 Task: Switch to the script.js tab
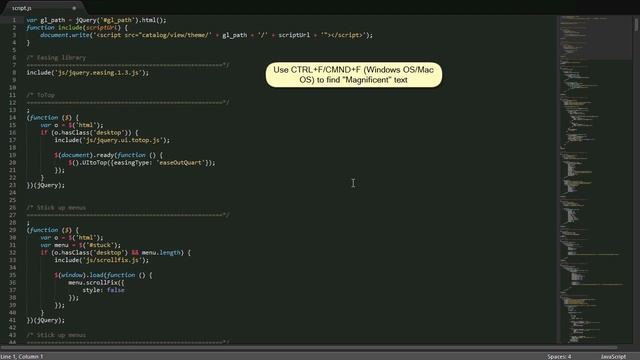[x=22, y=8]
